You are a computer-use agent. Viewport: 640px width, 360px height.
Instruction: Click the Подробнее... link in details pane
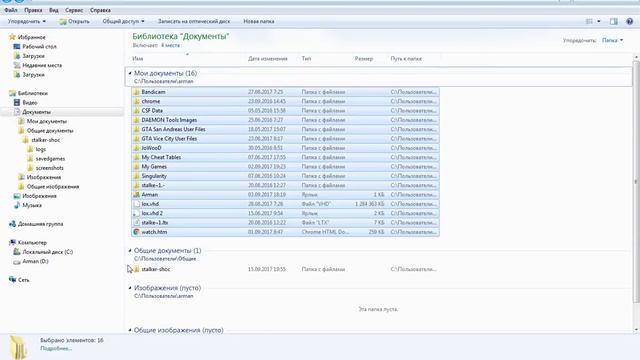tap(56, 349)
